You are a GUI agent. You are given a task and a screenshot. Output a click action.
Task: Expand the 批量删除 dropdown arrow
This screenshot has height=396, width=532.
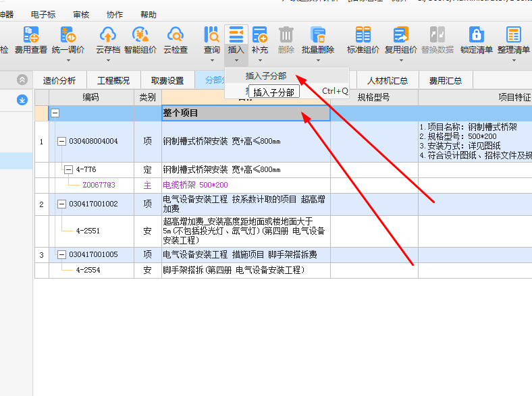[x=318, y=60]
